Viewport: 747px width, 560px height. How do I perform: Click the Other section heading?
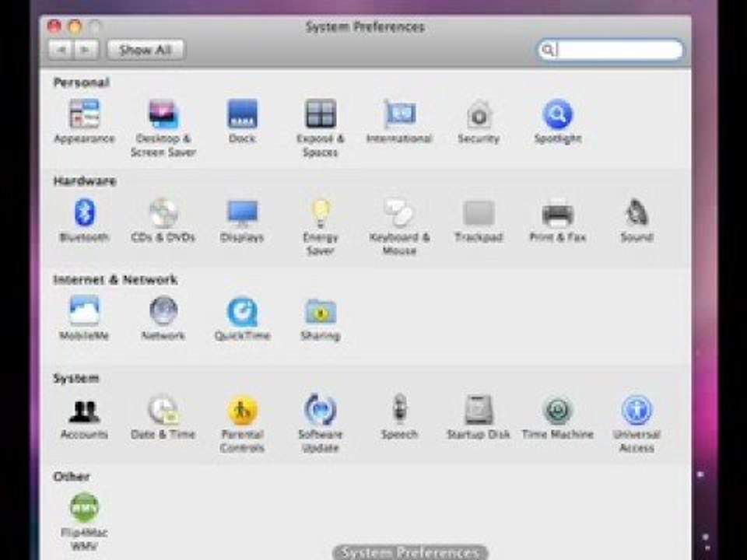(x=72, y=477)
